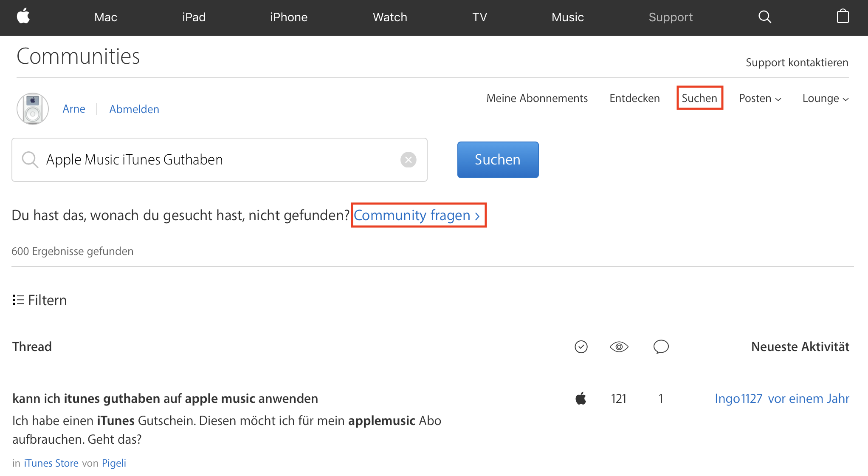
Task: Expand the Lounge dropdown menu
Action: point(825,99)
